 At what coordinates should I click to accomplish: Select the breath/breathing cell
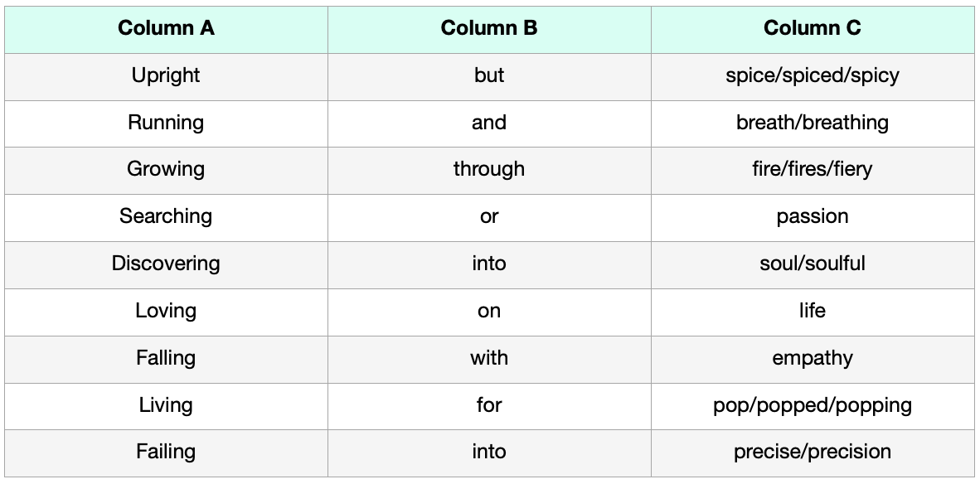(813, 123)
